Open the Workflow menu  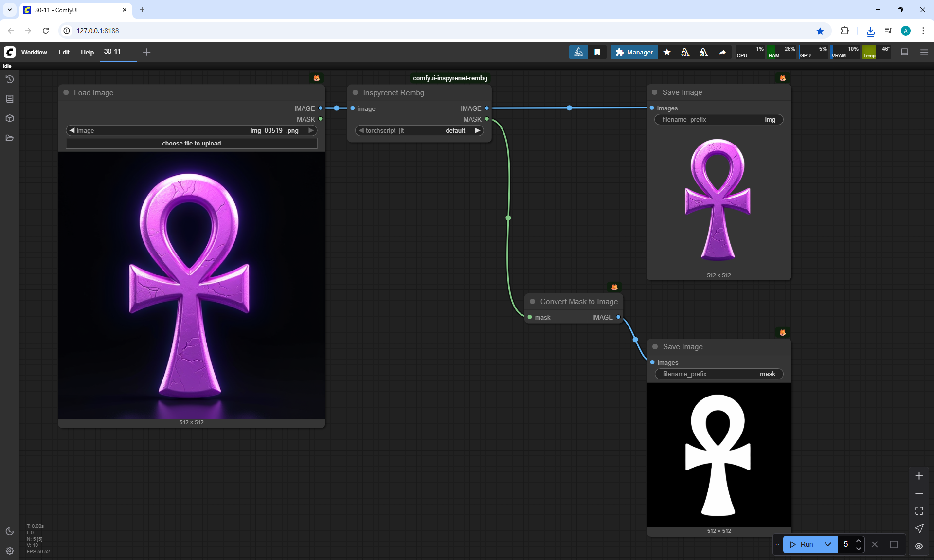point(34,52)
